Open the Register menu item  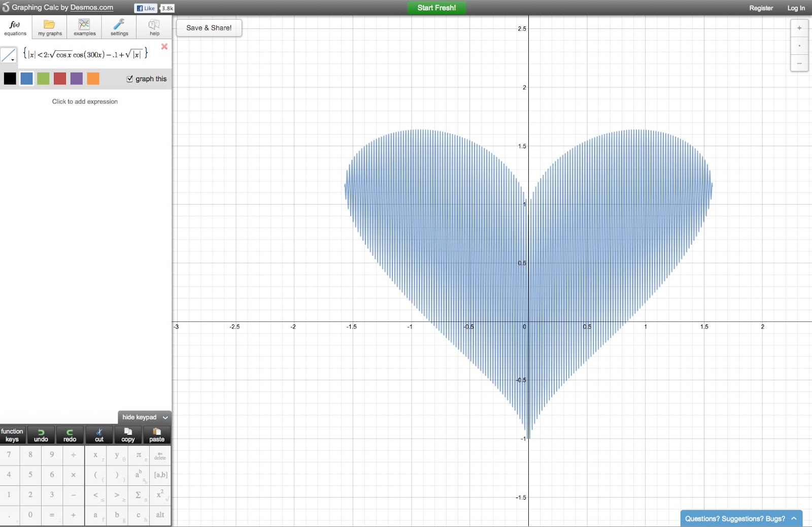[761, 8]
